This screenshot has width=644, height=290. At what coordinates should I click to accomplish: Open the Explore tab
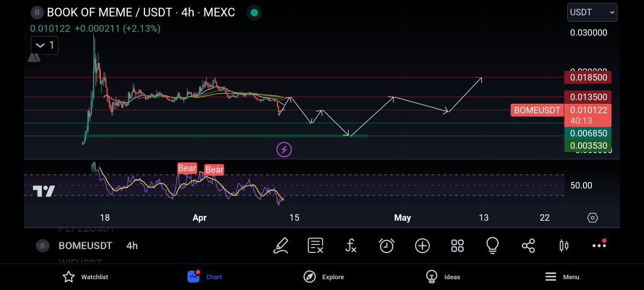click(x=324, y=277)
